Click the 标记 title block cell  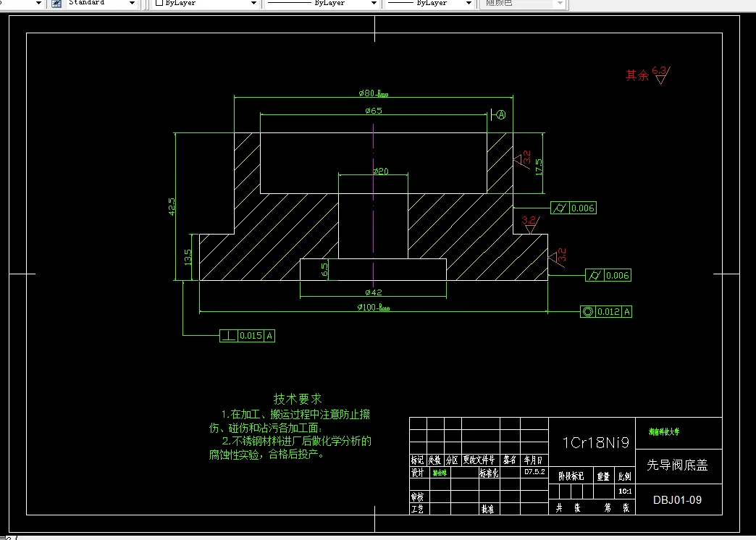tap(418, 460)
